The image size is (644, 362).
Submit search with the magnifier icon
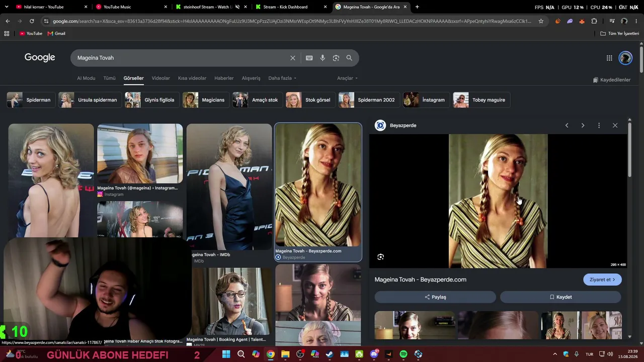pos(349,58)
